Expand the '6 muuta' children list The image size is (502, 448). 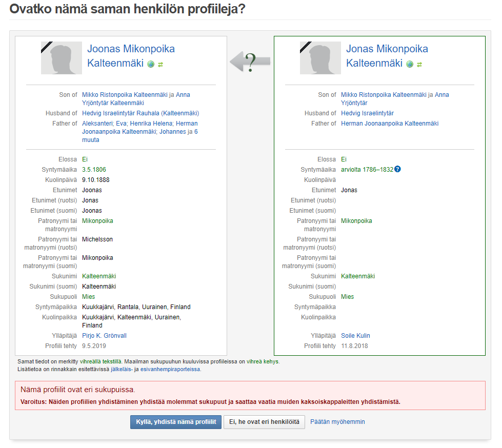[139, 136]
